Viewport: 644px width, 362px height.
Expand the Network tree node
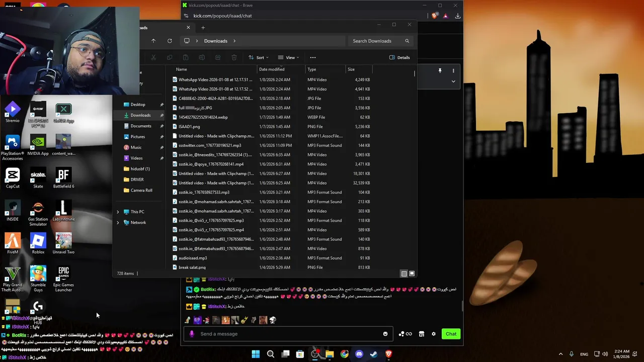[x=118, y=222]
